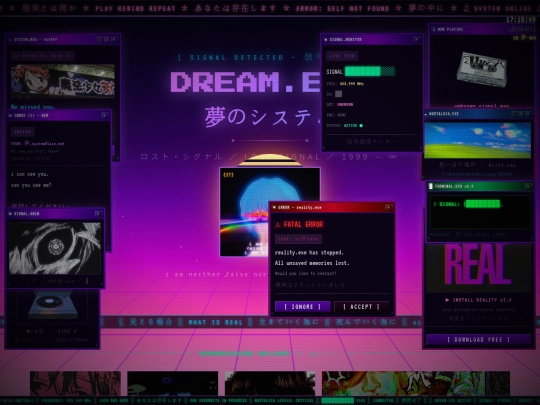
Task: Click the green ACTIVE status dot
Action: pyautogui.click(x=361, y=126)
